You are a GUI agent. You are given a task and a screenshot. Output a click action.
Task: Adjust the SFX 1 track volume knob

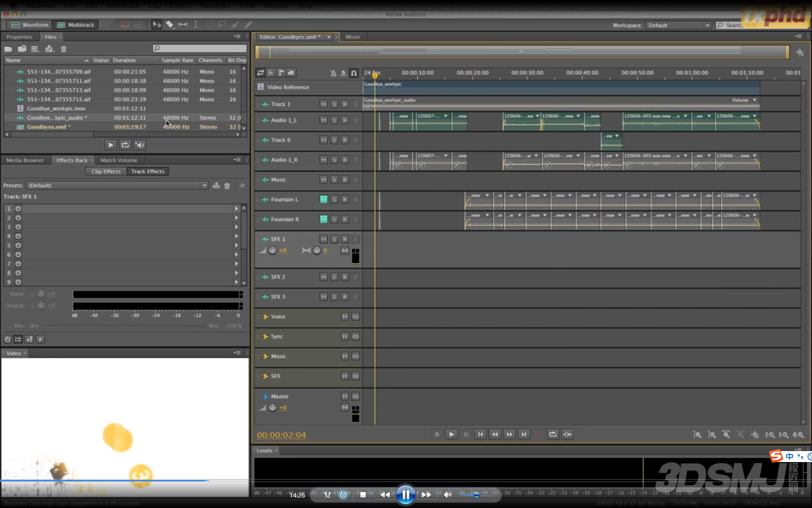coord(272,251)
